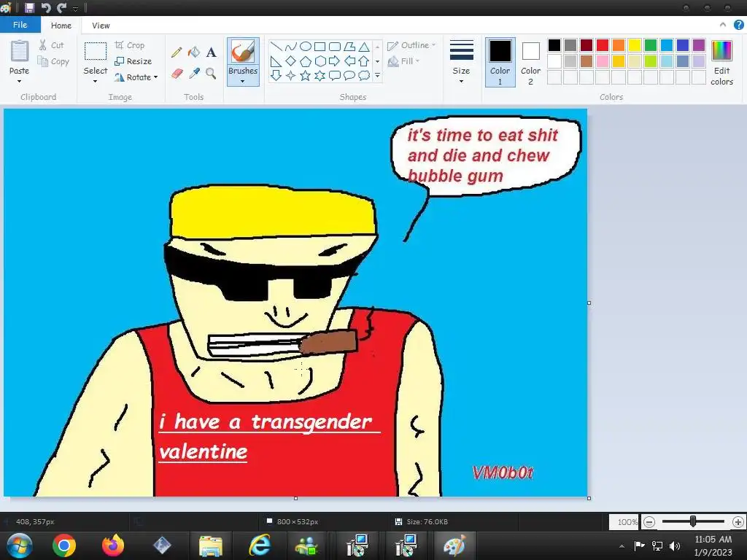The image size is (747, 560).
Task: Choose the Diamond shape
Action: 290,61
